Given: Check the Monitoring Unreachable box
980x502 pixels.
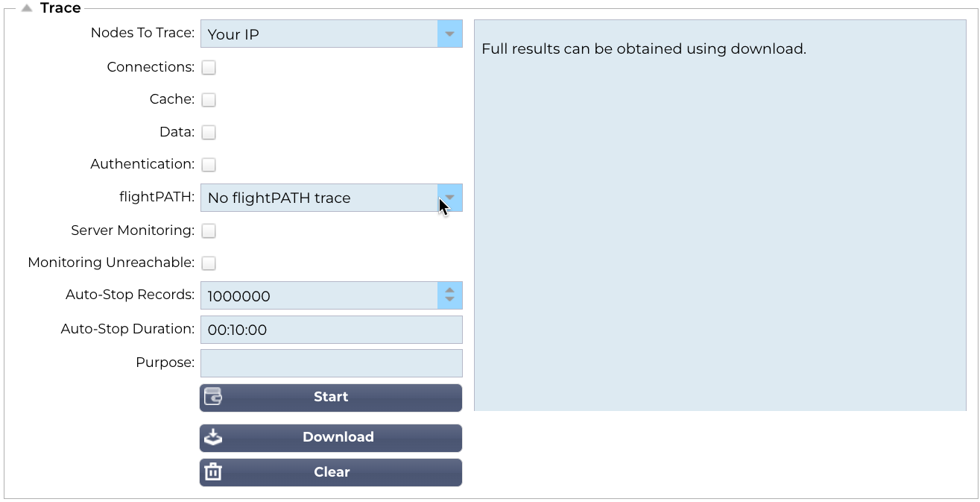Looking at the screenshot, I should click(x=209, y=263).
